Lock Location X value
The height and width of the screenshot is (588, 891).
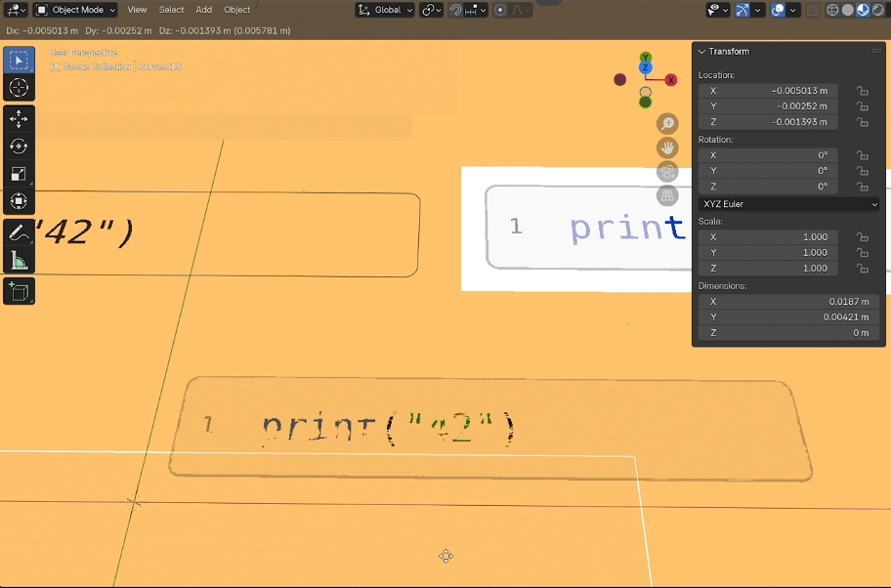tap(863, 91)
